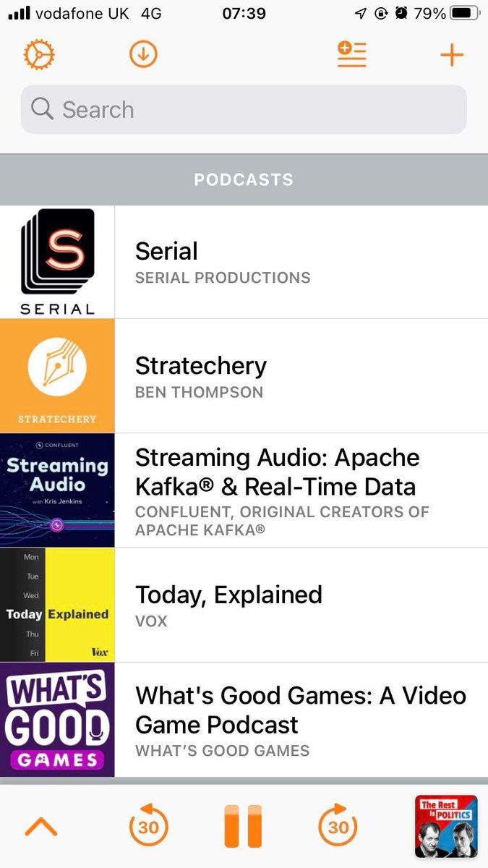488x868 pixels.
Task: Skip forward 30 seconds
Action: [x=338, y=826]
